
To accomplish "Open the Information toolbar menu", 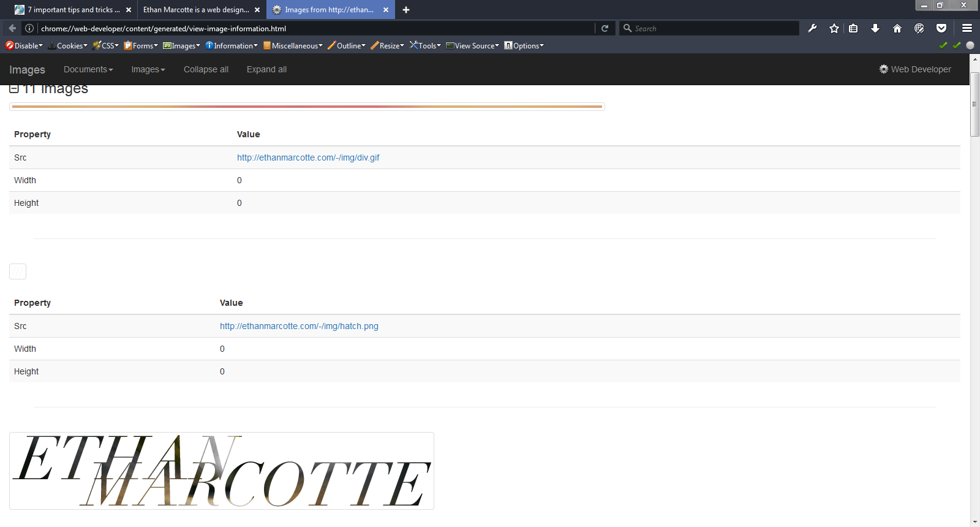I will [232, 45].
